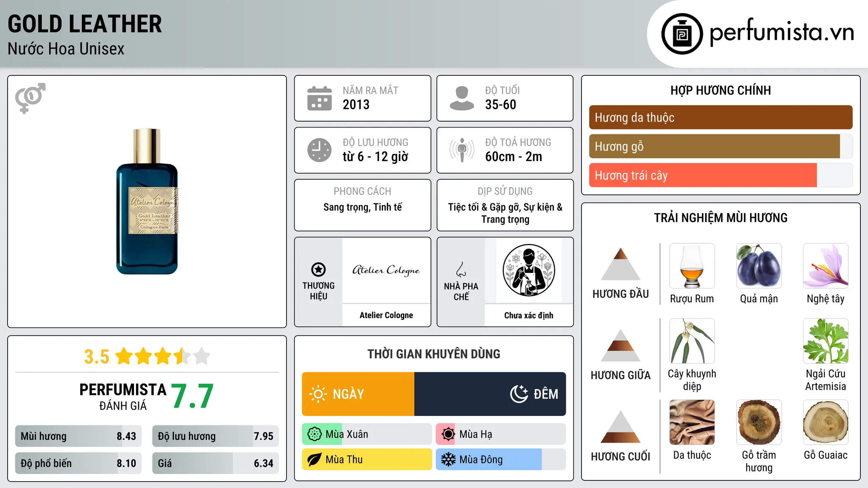Click the flower icon for Mùa Xuân

click(314, 434)
